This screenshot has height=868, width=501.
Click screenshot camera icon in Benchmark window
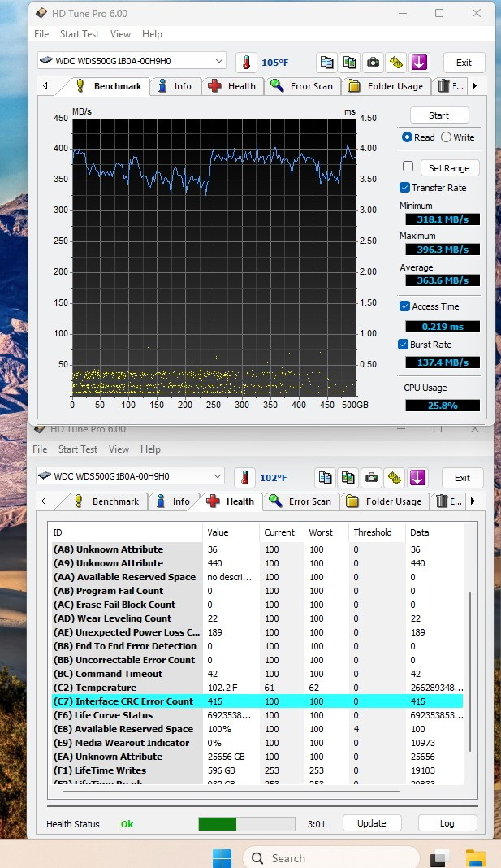pos(373,63)
